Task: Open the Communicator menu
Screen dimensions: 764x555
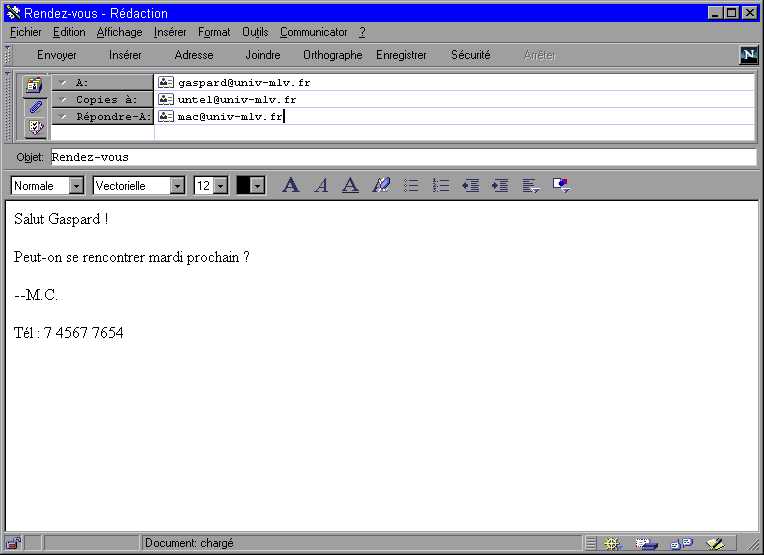Action: pos(313,32)
